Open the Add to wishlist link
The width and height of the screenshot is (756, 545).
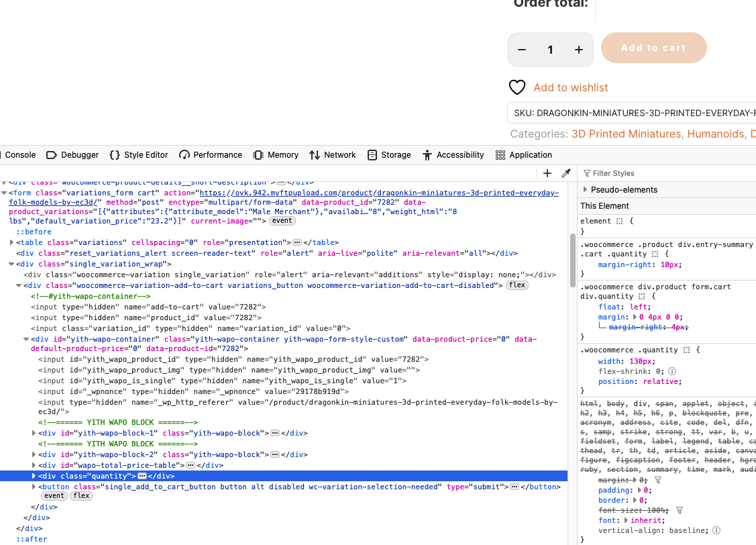(x=570, y=87)
